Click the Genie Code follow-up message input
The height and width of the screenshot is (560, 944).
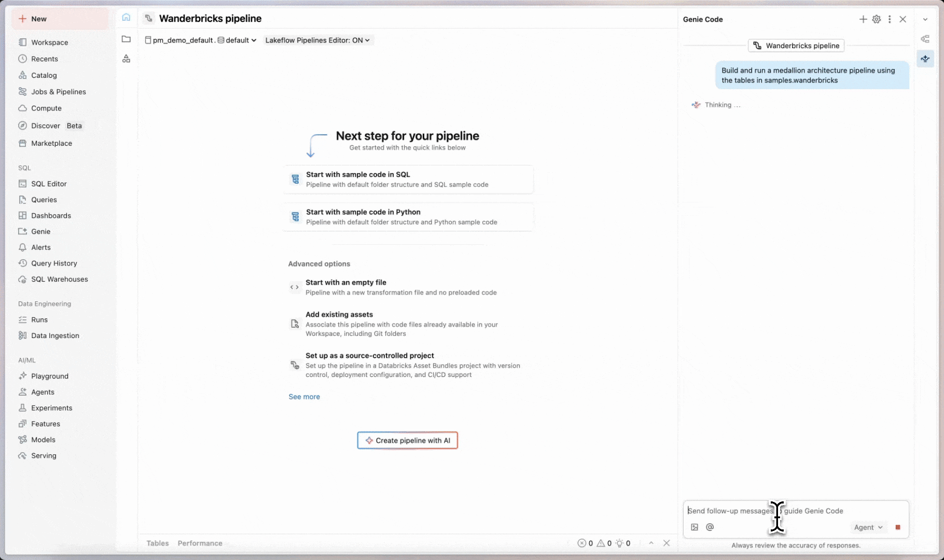(796, 511)
